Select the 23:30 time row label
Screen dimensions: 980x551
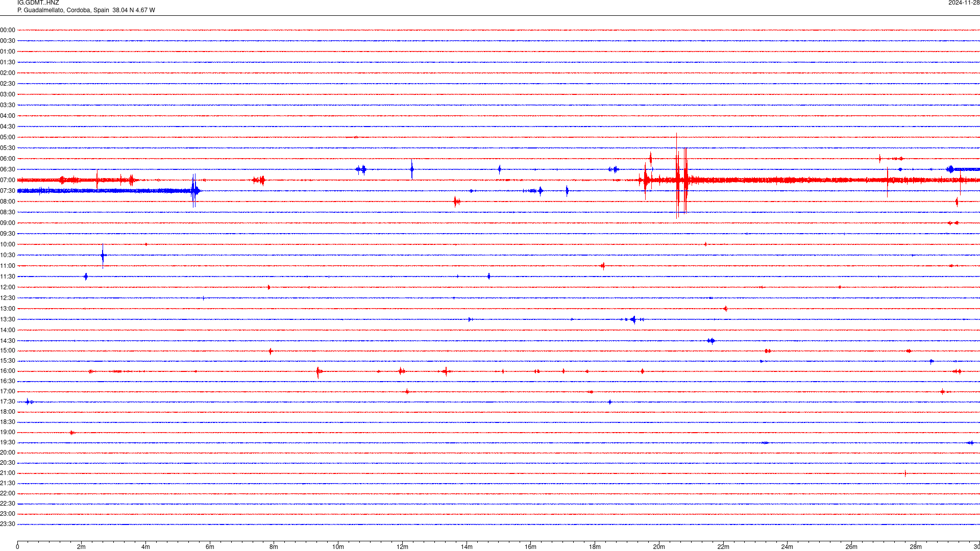pyautogui.click(x=8, y=524)
